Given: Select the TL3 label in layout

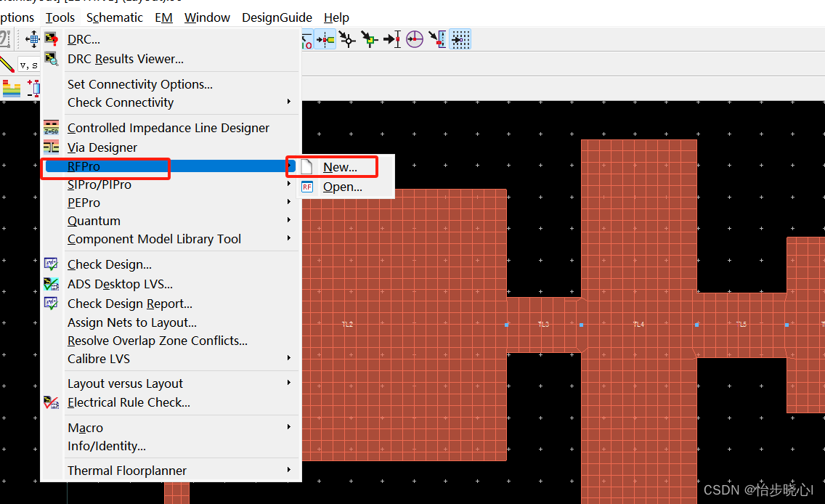Looking at the screenshot, I should point(543,324).
